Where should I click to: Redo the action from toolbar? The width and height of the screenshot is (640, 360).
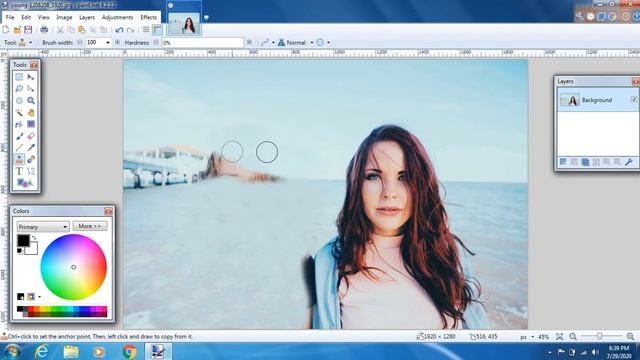131,30
